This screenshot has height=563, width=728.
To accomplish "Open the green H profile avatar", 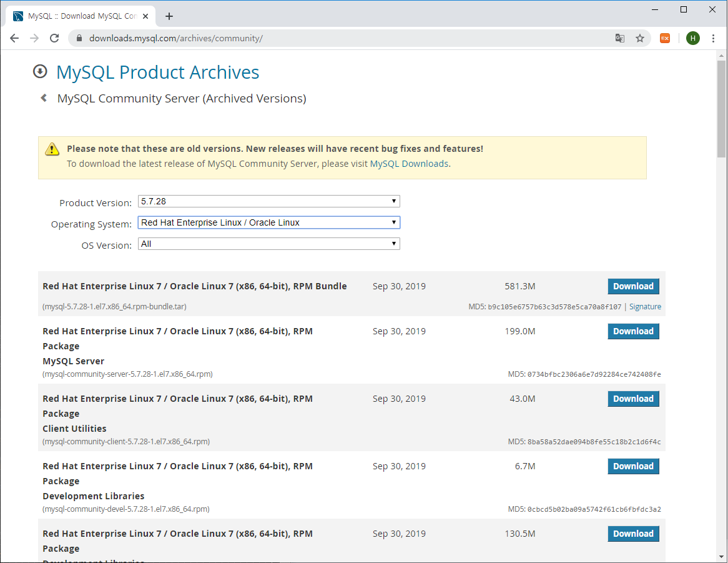I will point(692,38).
